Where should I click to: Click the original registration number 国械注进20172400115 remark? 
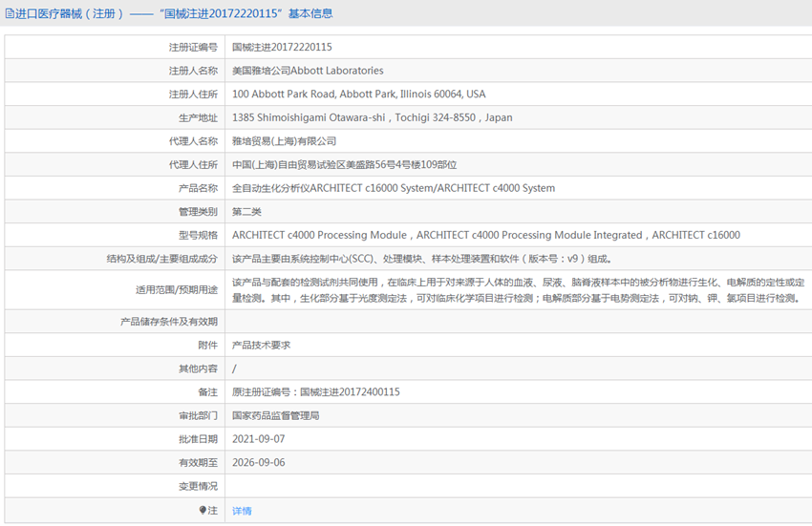[x=315, y=392]
